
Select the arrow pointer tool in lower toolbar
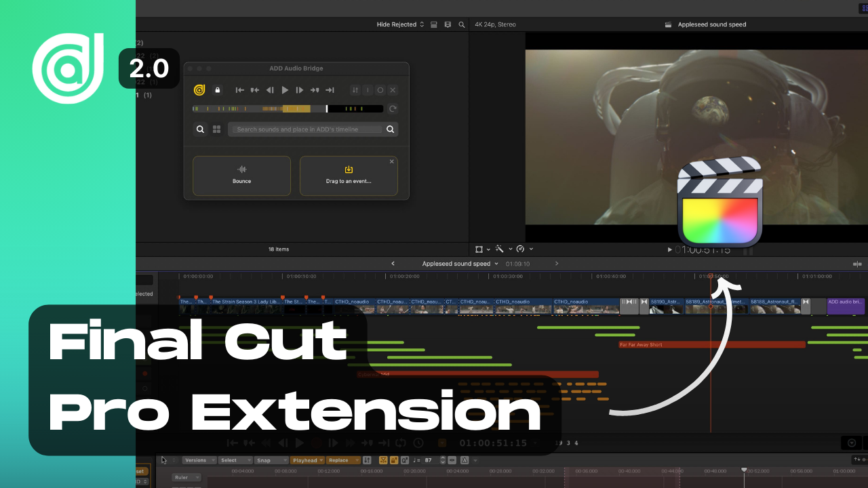163,460
